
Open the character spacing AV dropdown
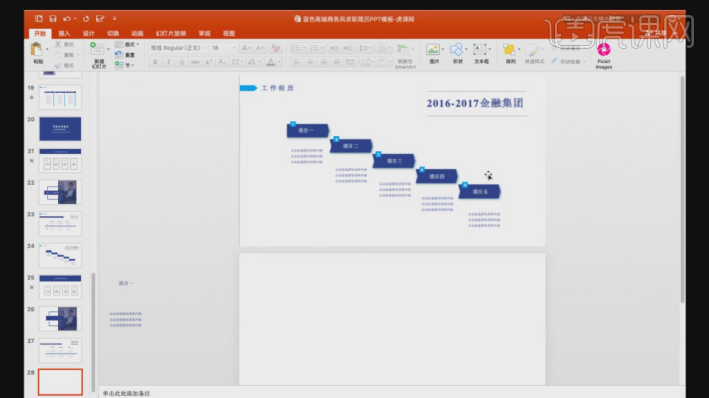tap(237, 62)
